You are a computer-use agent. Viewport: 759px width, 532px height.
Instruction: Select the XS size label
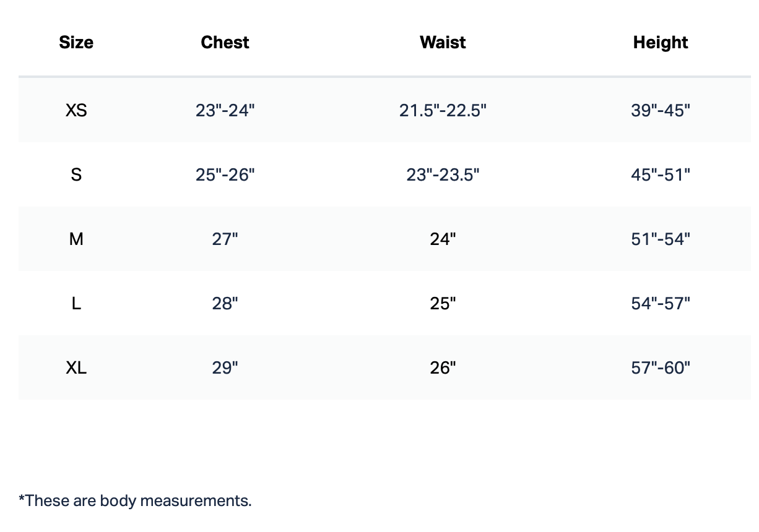(76, 111)
